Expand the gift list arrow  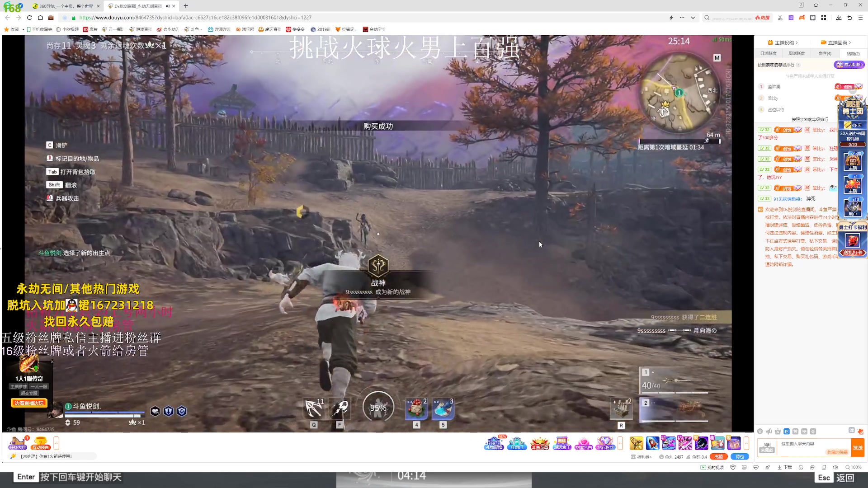point(746,443)
